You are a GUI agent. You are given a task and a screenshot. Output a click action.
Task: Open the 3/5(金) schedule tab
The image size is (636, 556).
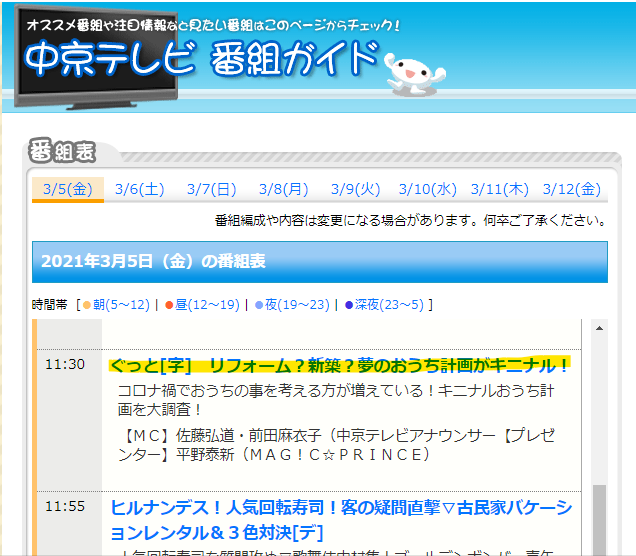click(68, 189)
